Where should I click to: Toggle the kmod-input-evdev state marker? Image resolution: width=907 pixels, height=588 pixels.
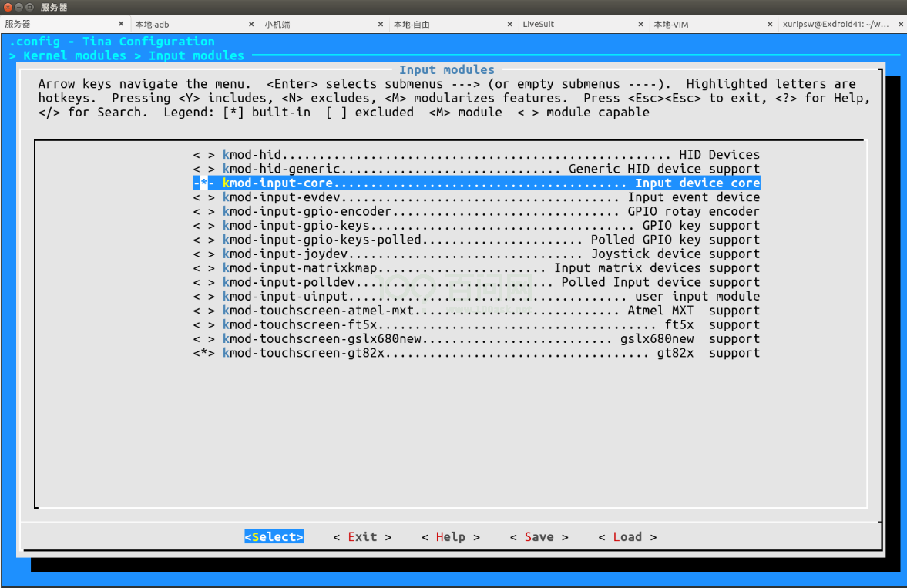pyautogui.click(x=204, y=197)
